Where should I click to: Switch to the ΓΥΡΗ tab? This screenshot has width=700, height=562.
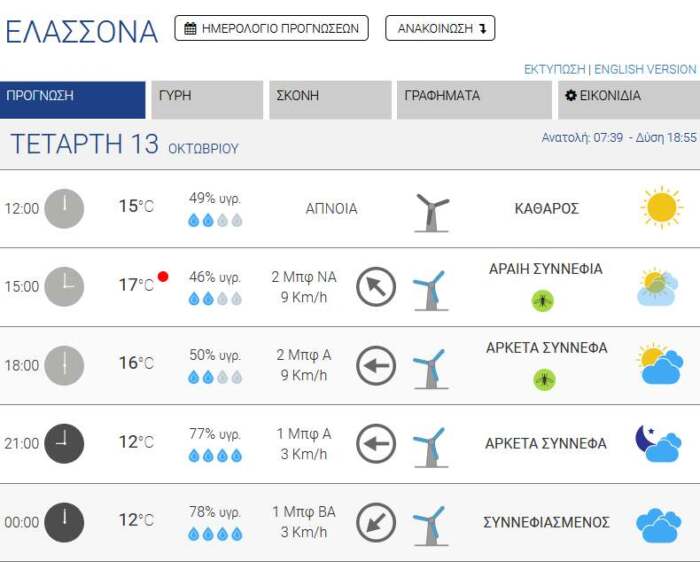[x=207, y=97]
